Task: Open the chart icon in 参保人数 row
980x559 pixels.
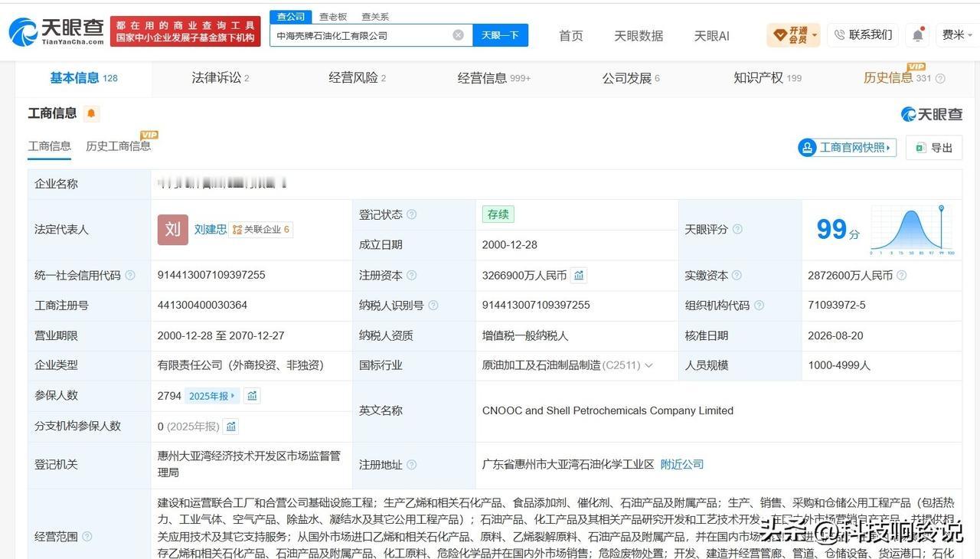Action: 253,396
